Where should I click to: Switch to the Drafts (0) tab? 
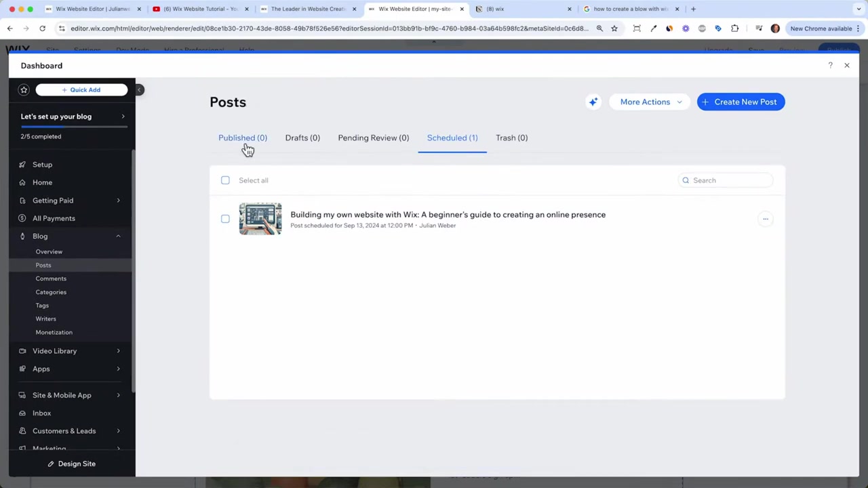tap(302, 138)
